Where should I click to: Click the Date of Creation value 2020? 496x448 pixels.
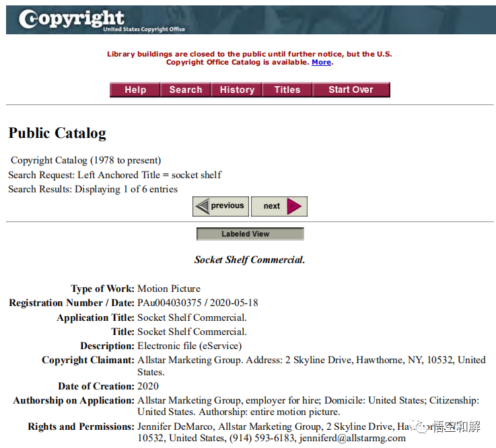[148, 386]
